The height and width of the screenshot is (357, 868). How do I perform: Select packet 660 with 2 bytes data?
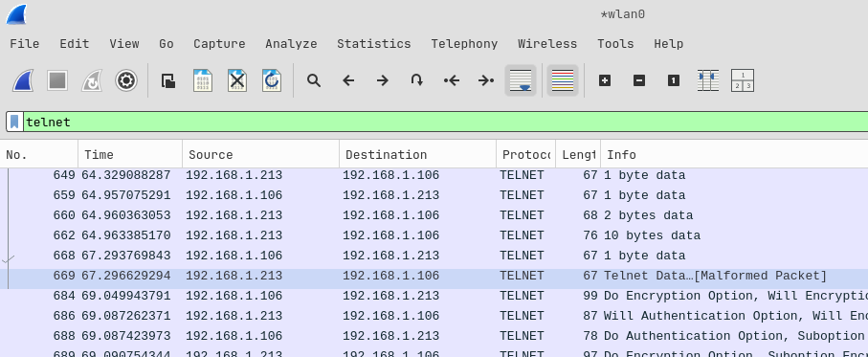(x=434, y=215)
